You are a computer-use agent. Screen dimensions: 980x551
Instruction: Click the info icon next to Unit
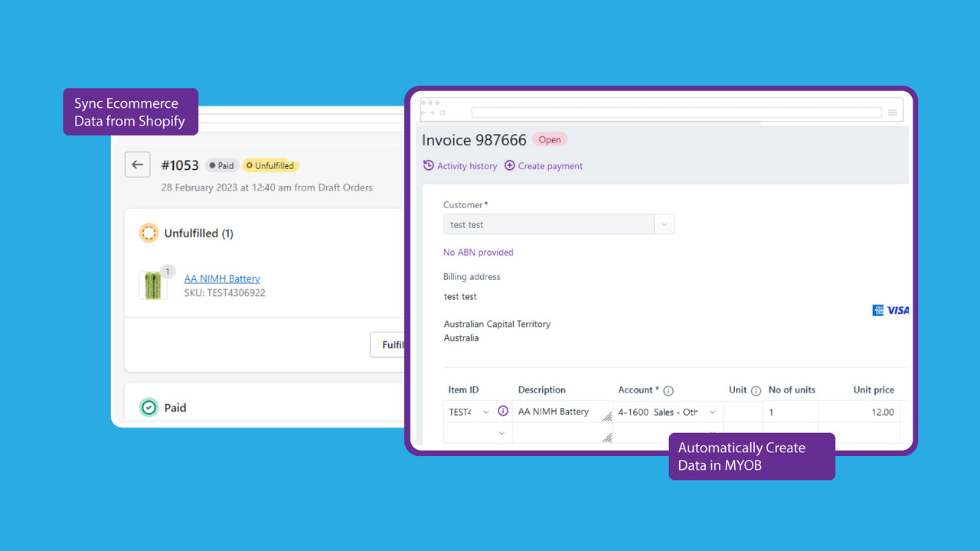click(756, 391)
